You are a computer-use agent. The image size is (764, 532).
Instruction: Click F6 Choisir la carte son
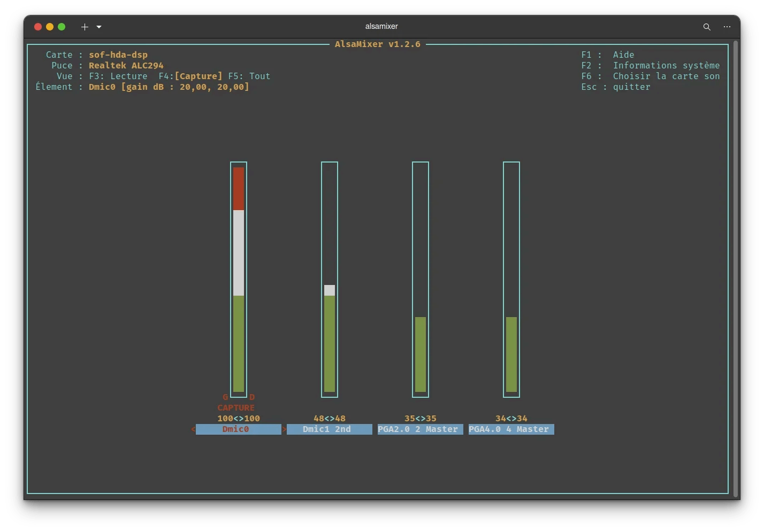[651, 76]
